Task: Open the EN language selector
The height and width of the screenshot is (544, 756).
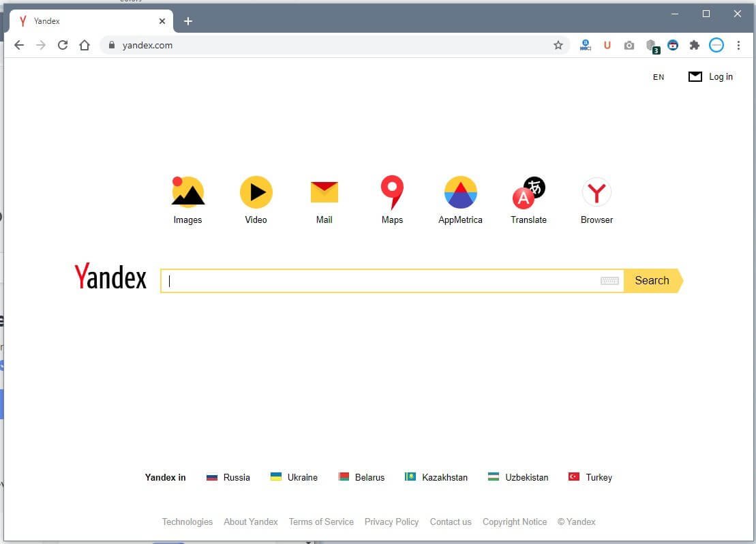Action: [x=658, y=77]
